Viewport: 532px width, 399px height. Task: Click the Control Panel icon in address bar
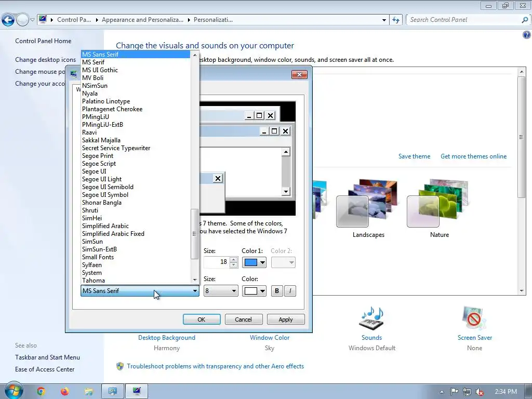point(43,19)
